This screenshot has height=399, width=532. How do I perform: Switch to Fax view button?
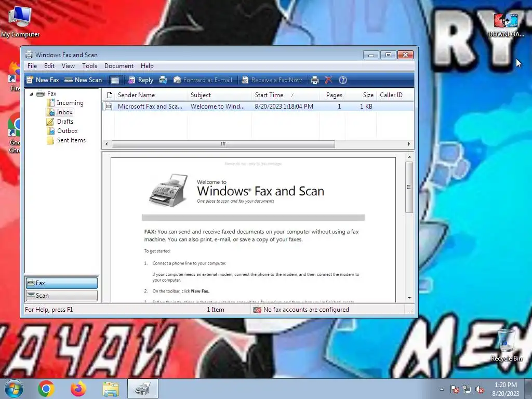[x=62, y=283]
